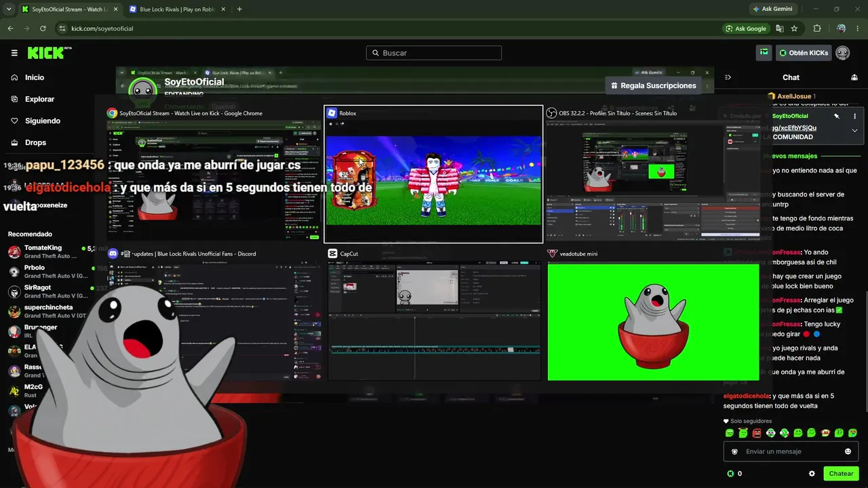Bookmark this page with star icon
This screenshot has height=488, width=868.
[794, 28]
